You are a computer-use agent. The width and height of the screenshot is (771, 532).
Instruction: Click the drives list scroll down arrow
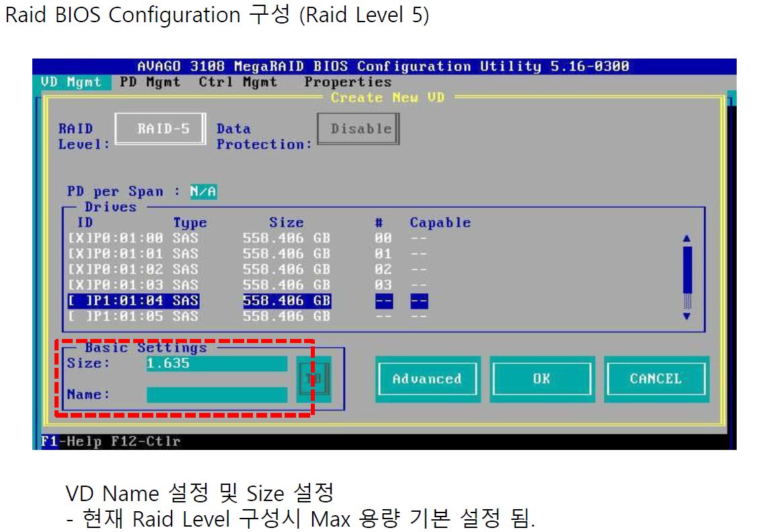(686, 316)
